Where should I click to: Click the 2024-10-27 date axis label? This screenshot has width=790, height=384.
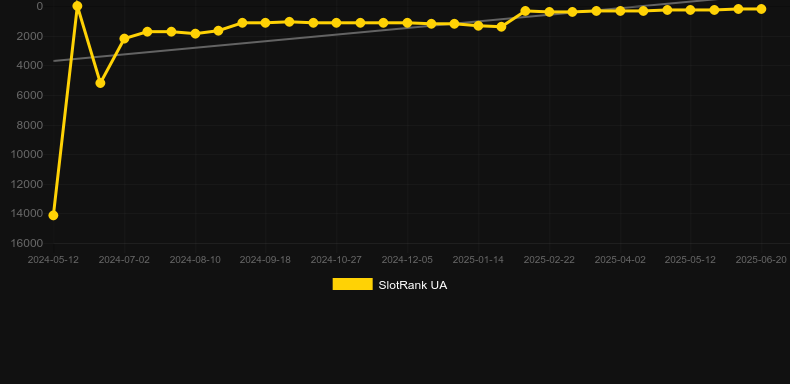[336, 260]
